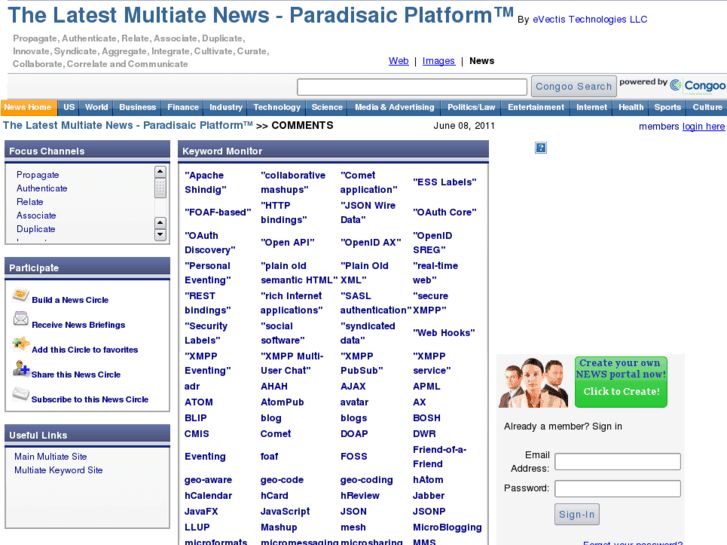Focus the Congoo search text field
This screenshot has width=727, height=545.
pyautogui.click(x=412, y=87)
